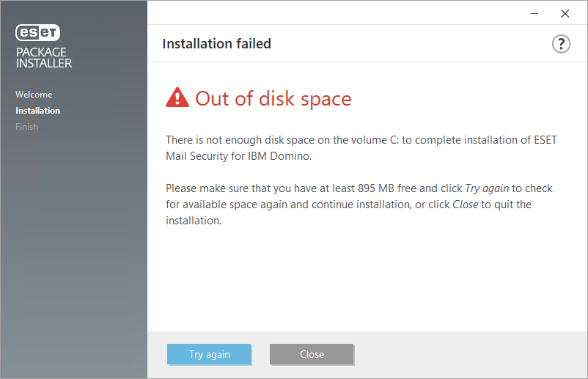
Task: Click the final word 'installation.' in the message
Action: tap(194, 221)
